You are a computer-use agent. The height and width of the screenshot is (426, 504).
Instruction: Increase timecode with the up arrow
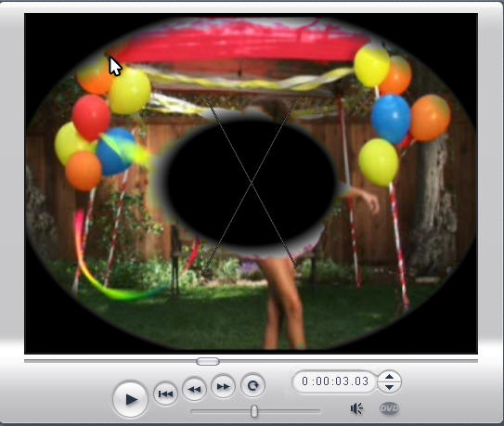point(389,377)
